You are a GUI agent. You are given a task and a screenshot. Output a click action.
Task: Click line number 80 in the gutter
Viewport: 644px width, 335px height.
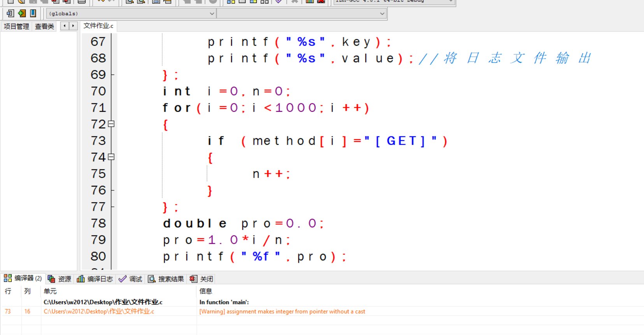pyautogui.click(x=98, y=256)
